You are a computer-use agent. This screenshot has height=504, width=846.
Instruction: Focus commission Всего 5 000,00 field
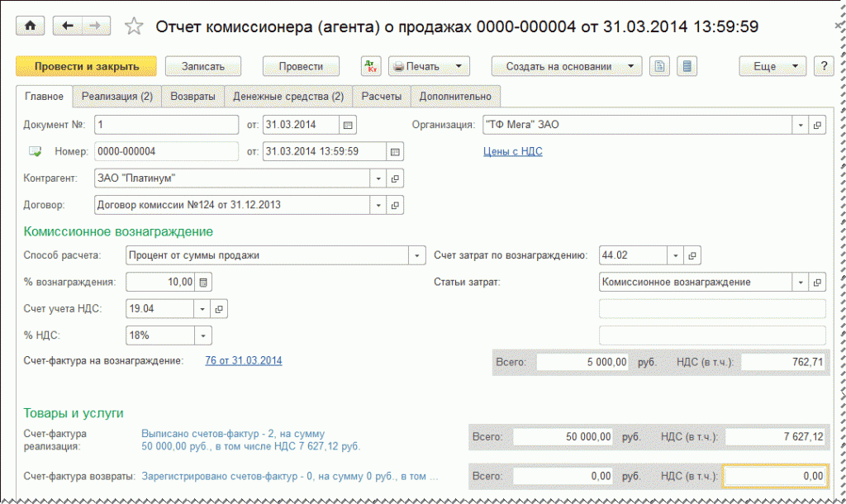pyautogui.click(x=582, y=362)
